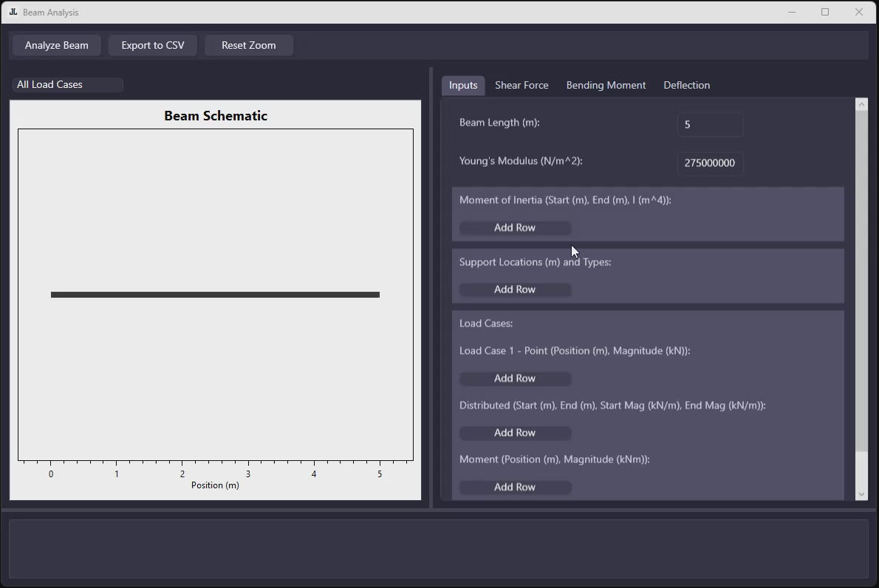
Task: Add Row for Distributed loads
Action: 515,433
